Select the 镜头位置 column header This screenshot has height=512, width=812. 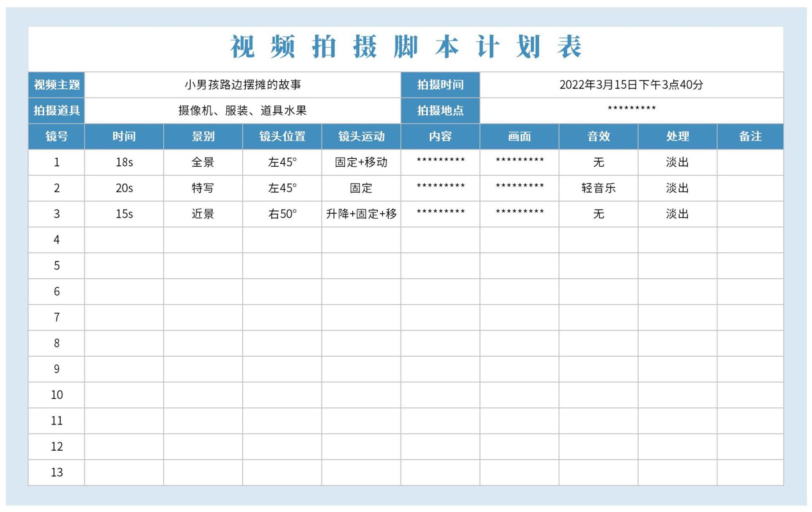282,137
